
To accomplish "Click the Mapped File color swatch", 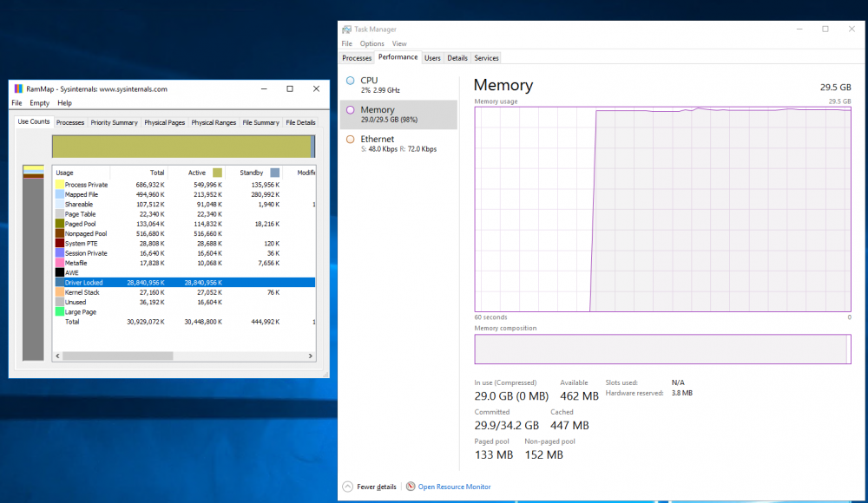I will pos(59,195).
